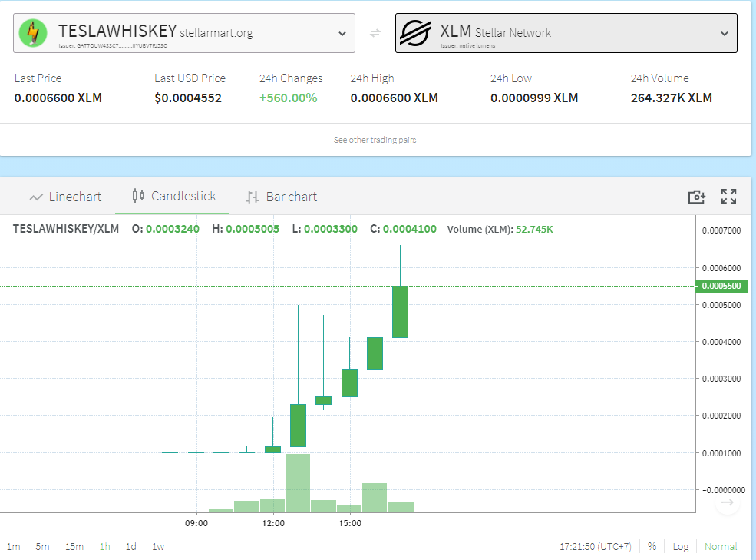The height and width of the screenshot is (560, 756).
Task: Take a chart screenshot with the camera icon
Action: pyautogui.click(x=697, y=197)
